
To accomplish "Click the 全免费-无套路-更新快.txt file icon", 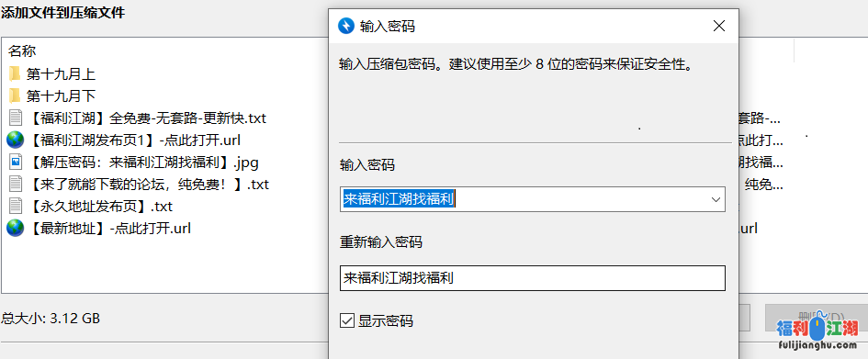I will (x=16, y=118).
